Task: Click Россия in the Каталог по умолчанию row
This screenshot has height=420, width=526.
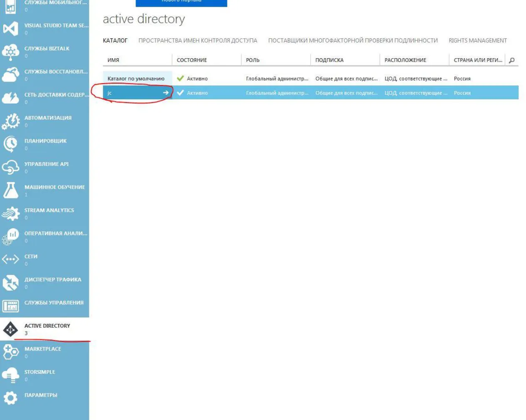Action: (462, 79)
